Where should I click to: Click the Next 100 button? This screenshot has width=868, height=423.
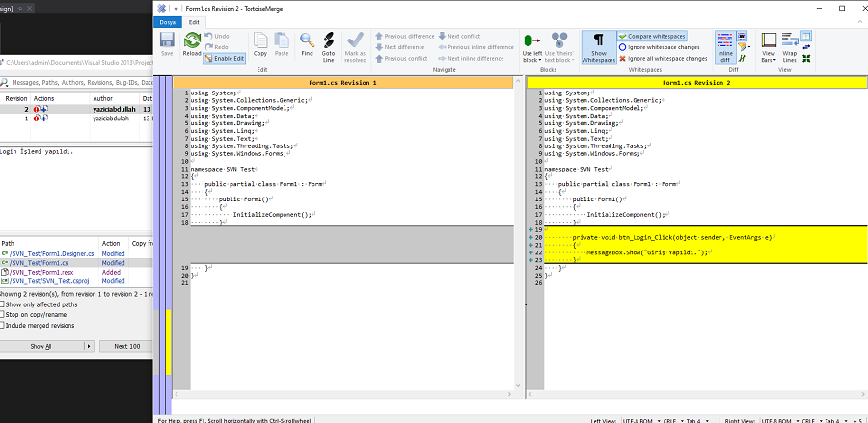pos(126,345)
